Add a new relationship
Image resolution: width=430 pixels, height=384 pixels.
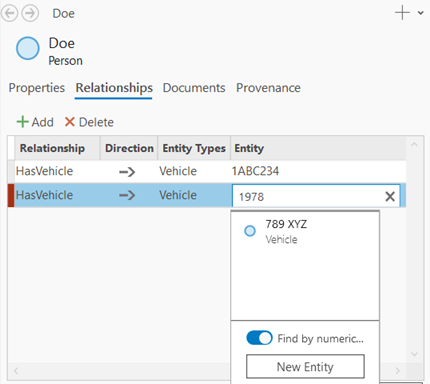point(35,122)
